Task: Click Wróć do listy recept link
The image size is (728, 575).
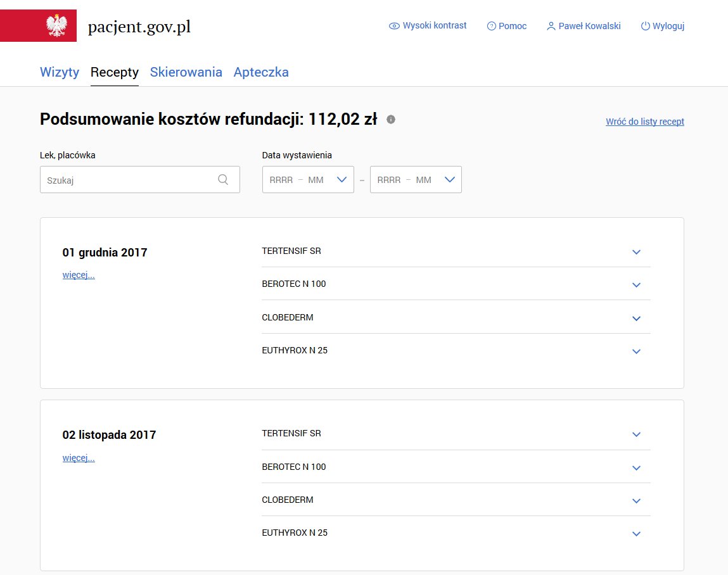Action: pyautogui.click(x=644, y=122)
